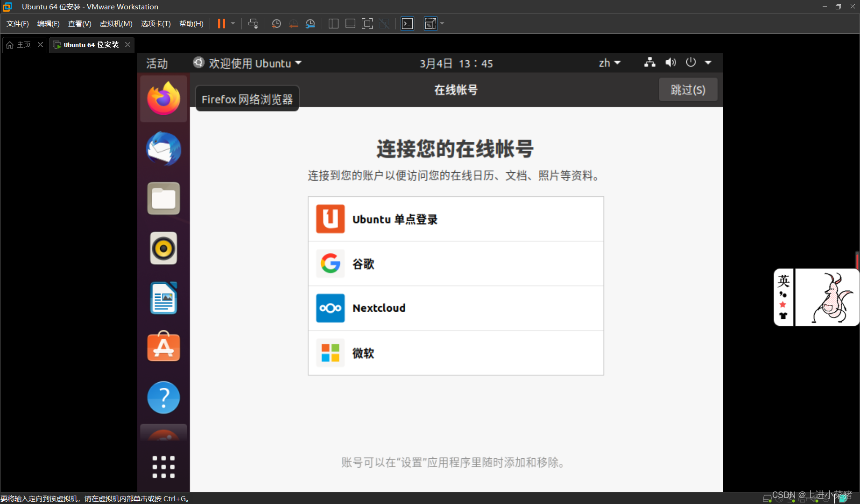The image size is (860, 504).
Task: Close the Ubuntu 64 位安装 tab
Action: 127,45
